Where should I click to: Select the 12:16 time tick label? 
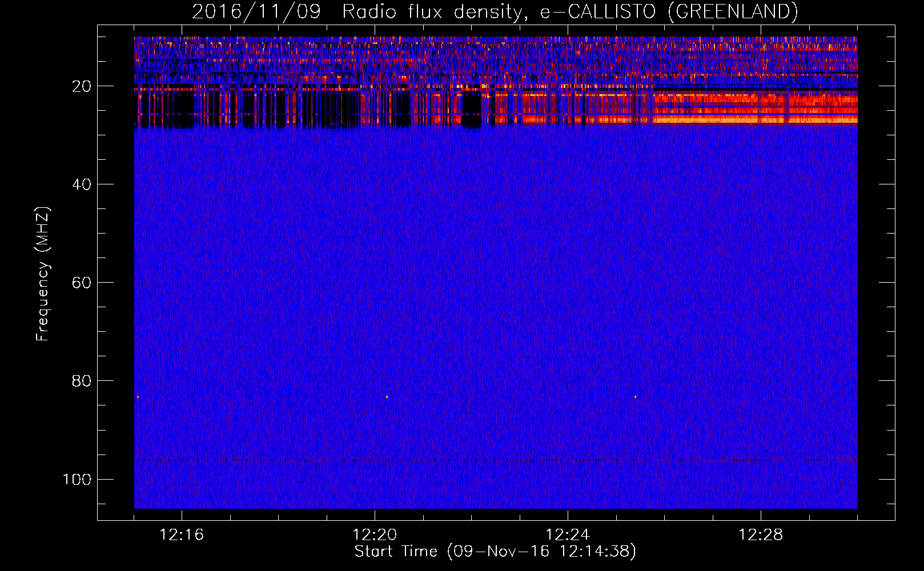coord(182,535)
